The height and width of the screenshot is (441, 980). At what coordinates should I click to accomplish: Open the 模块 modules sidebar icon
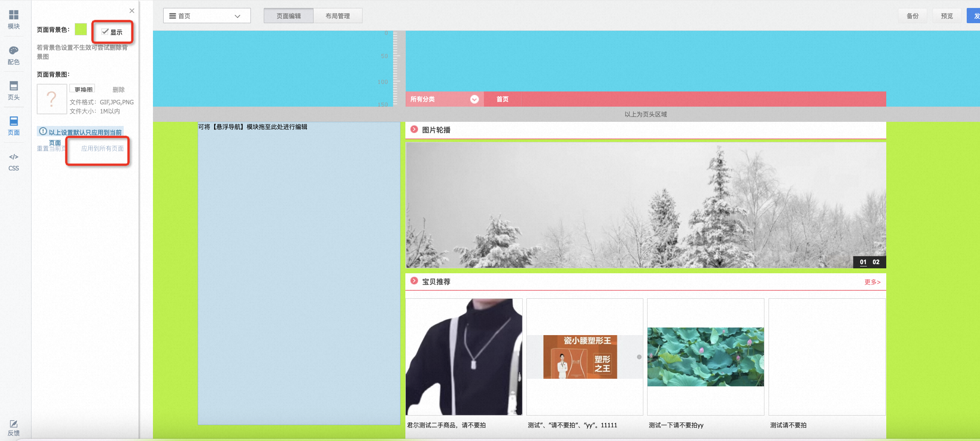coord(14,19)
